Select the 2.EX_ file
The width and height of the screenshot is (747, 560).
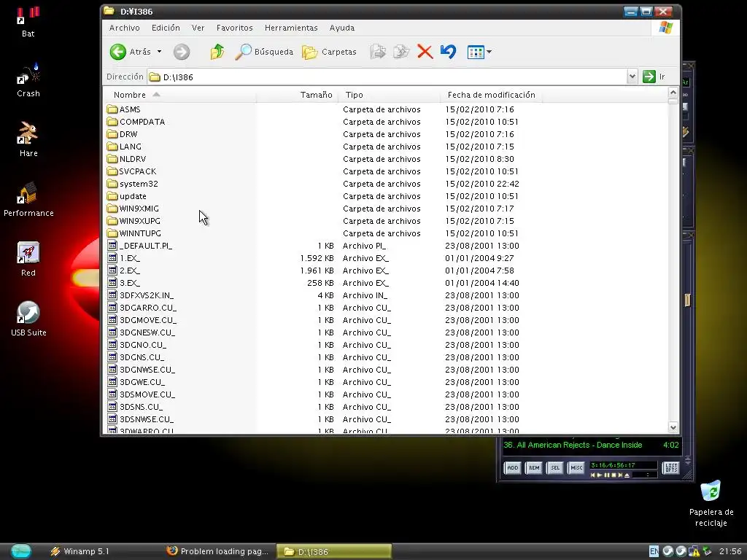click(x=124, y=271)
